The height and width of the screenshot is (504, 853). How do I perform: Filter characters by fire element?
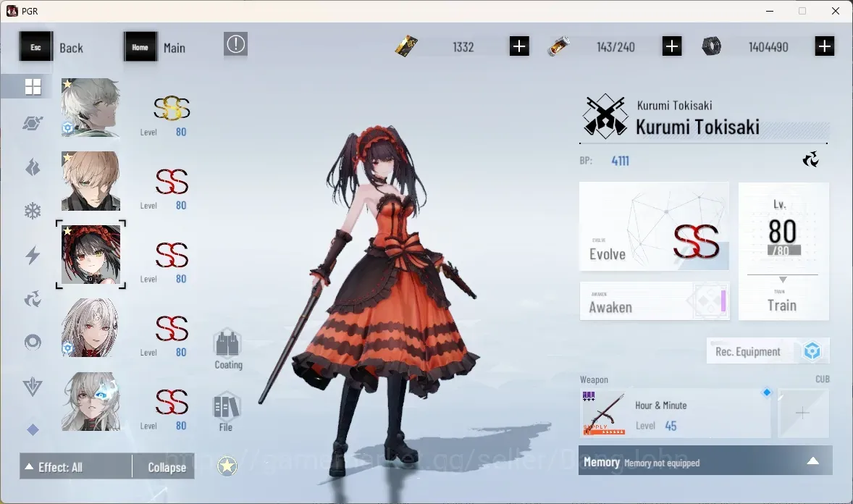(33, 167)
